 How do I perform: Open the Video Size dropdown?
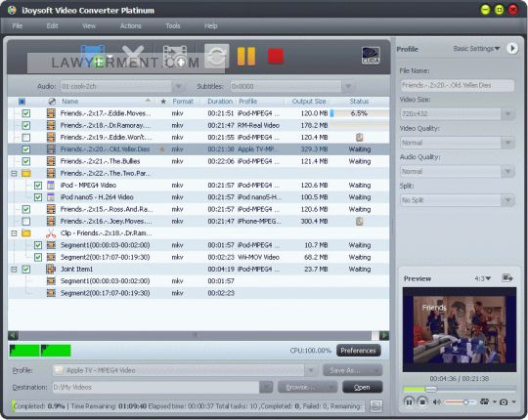pyautogui.click(x=507, y=114)
